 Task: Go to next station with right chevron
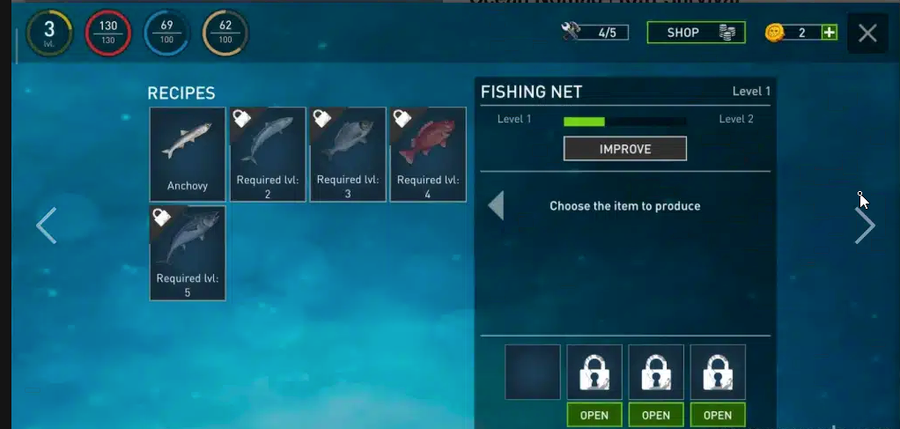866,226
